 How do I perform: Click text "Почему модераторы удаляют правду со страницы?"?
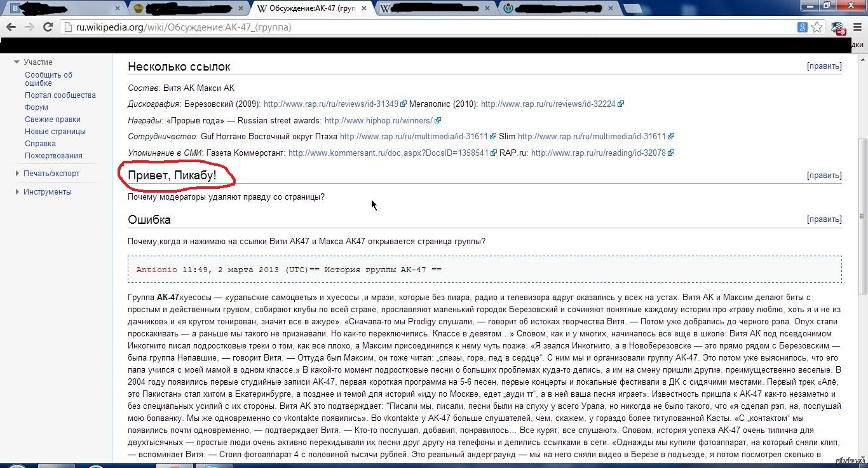click(x=226, y=197)
